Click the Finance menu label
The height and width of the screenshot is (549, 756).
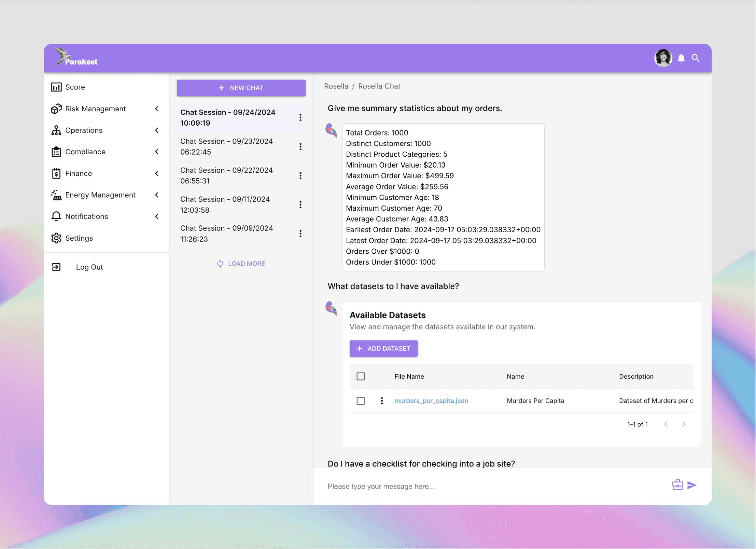point(79,173)
